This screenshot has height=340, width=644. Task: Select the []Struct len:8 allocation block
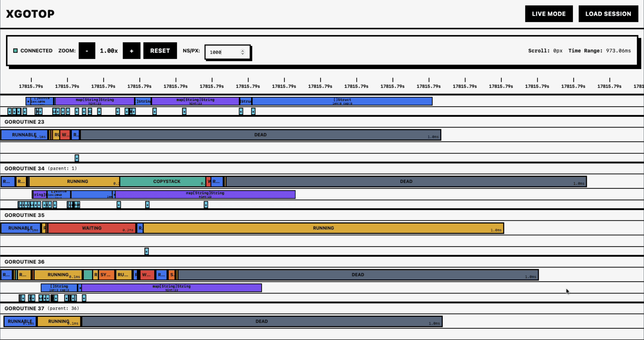click(x=342, y=101)
